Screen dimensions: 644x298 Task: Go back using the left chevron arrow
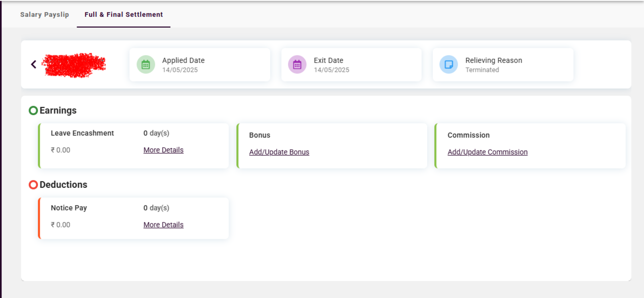[x=34, y=65]
